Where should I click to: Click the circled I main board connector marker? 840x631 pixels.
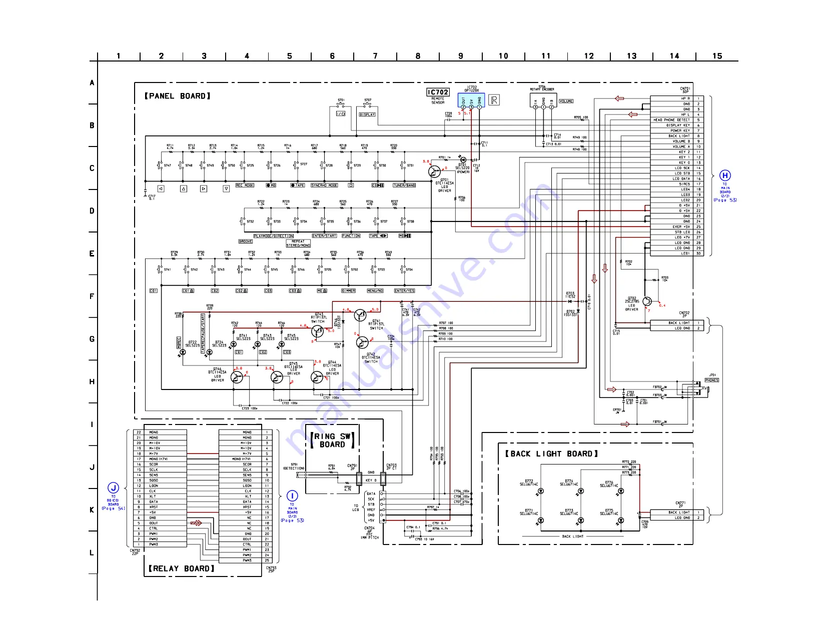click(x=292, y=496)
